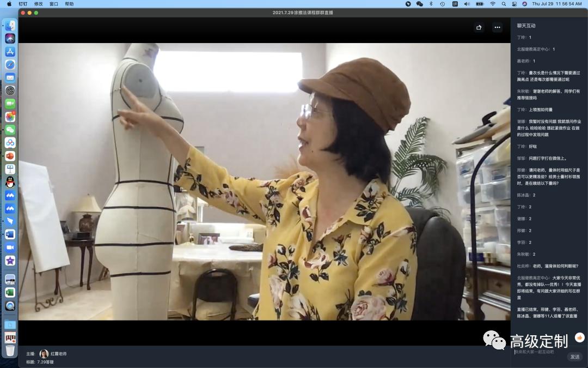The height and width of the screenshot is (368, 588).
Task: Click the Siri icon in menu bar
Action: 525,4
